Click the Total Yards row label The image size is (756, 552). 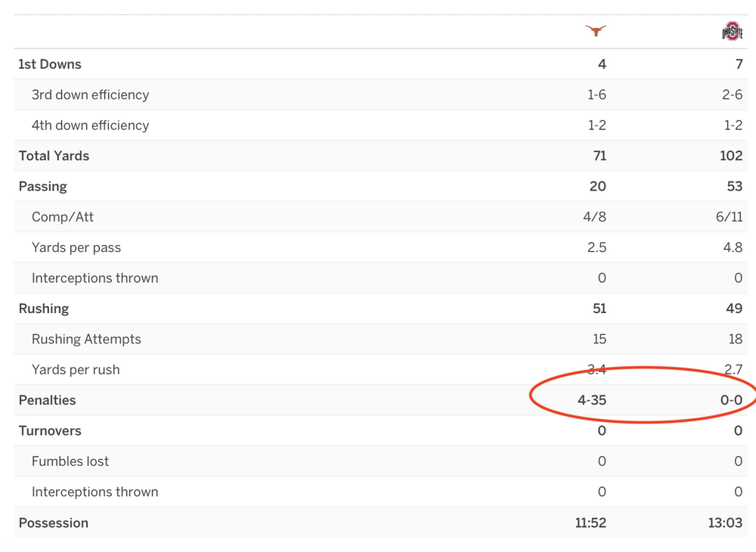[x=54, y=156]
